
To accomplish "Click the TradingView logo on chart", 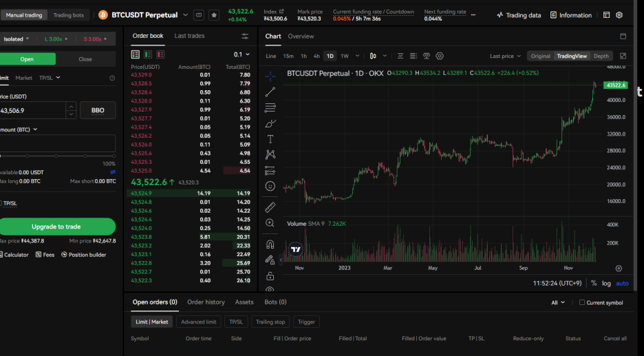I will coord(296,249).
